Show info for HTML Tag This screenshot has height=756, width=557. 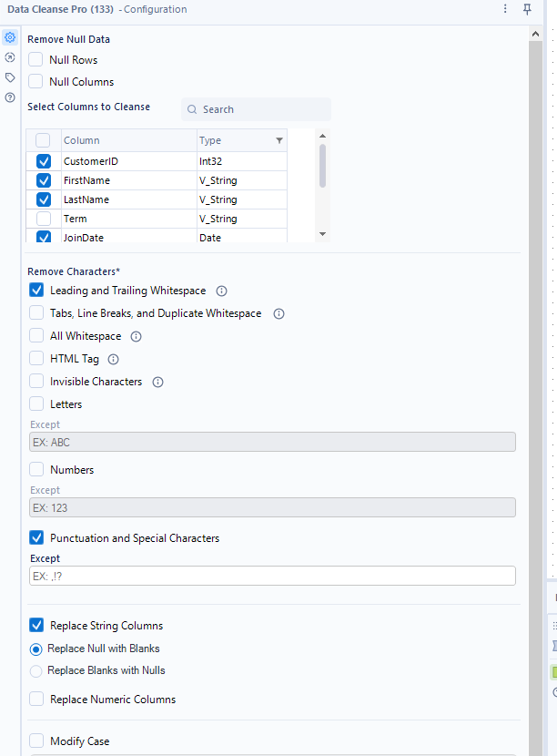click(x=113, y=359)
